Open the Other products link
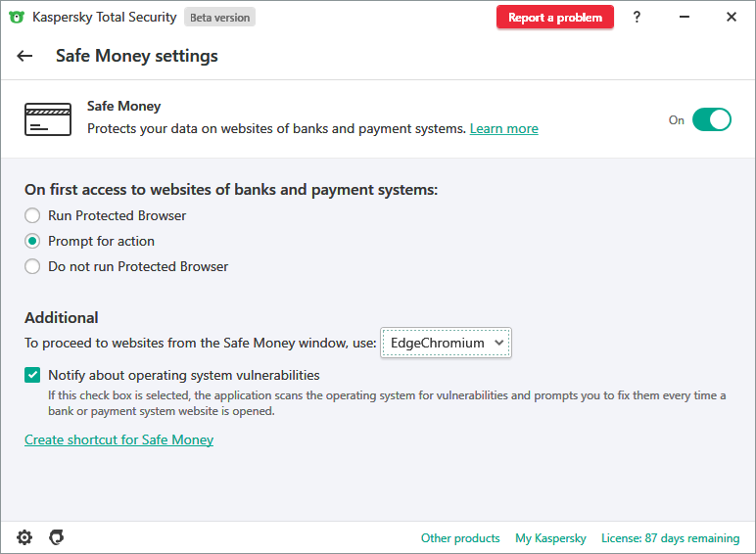The height and width of the screenshot is (554, 756). point(460,538)
